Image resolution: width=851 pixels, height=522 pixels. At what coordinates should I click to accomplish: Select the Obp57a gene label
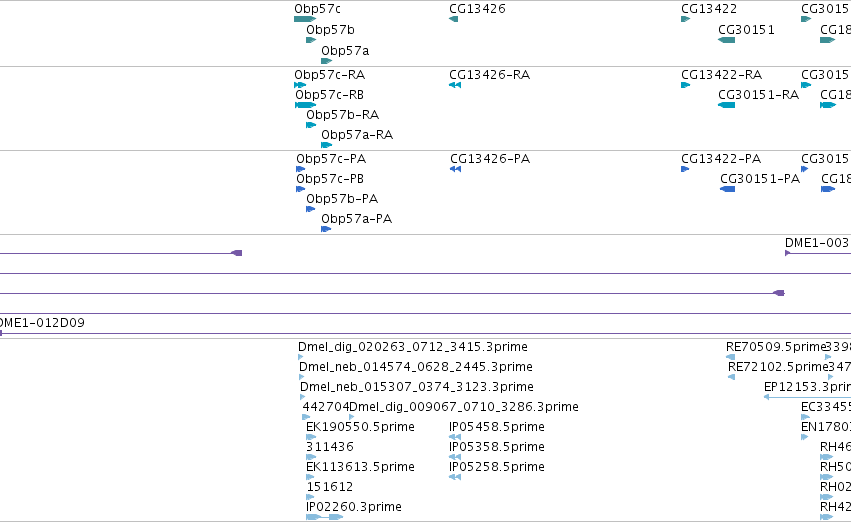tap(345, 50)
